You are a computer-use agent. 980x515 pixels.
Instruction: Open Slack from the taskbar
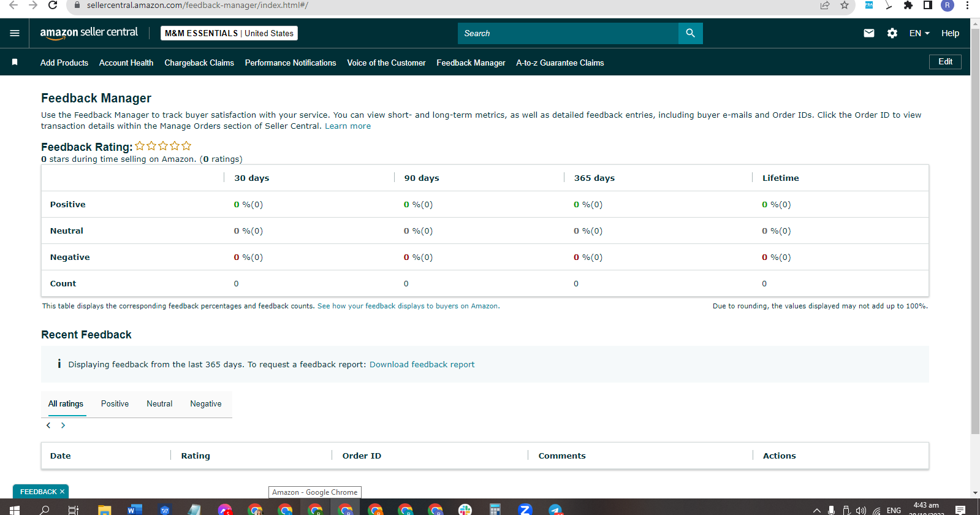[x=465, y=509]
